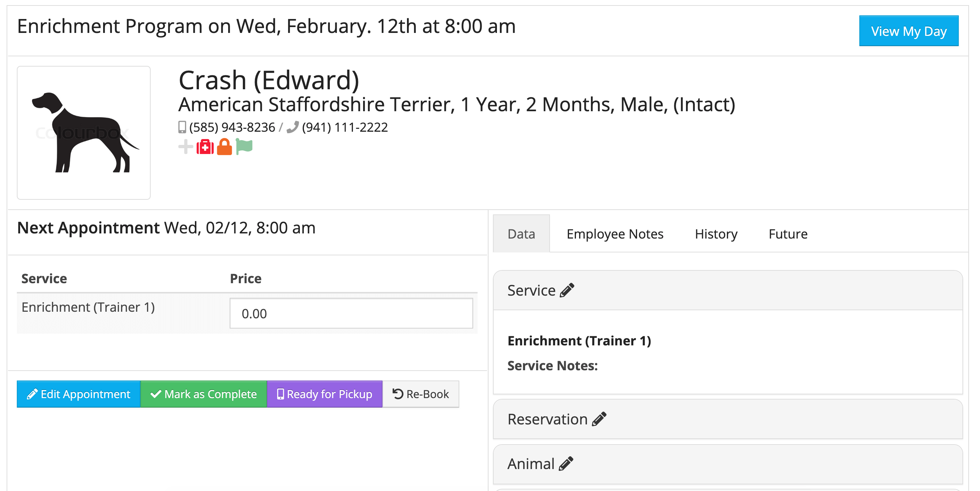Click the pencil icon next to Reservation
This screenshot has height=491, width=980.
(x=599, y=419)
